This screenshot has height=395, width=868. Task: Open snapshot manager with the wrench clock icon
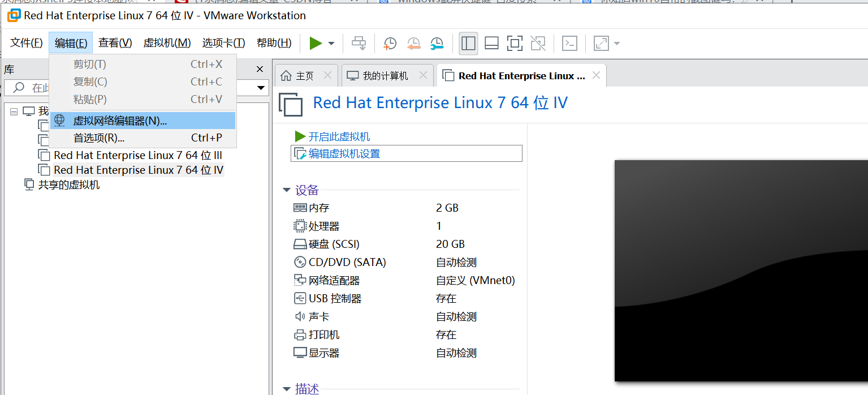(x=437, y=43)
